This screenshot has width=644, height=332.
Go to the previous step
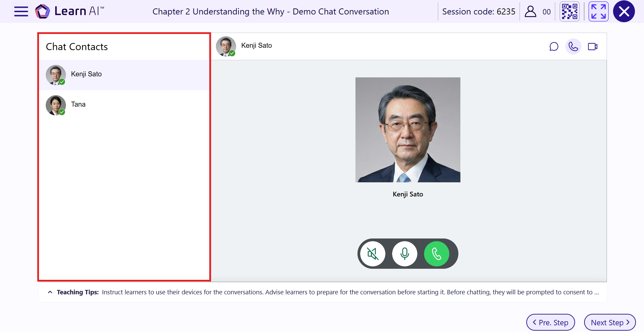(551, 322)
